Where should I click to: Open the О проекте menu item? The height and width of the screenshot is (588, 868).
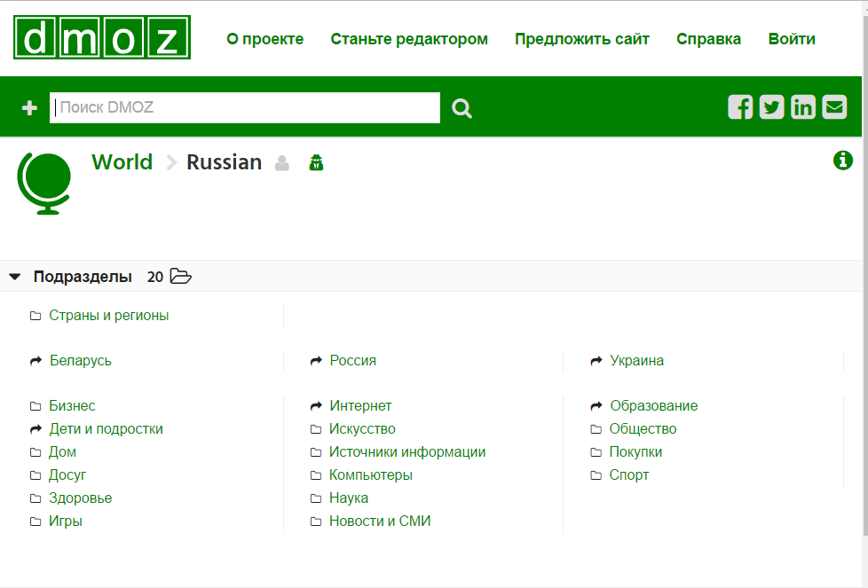(x=265, y=39)
